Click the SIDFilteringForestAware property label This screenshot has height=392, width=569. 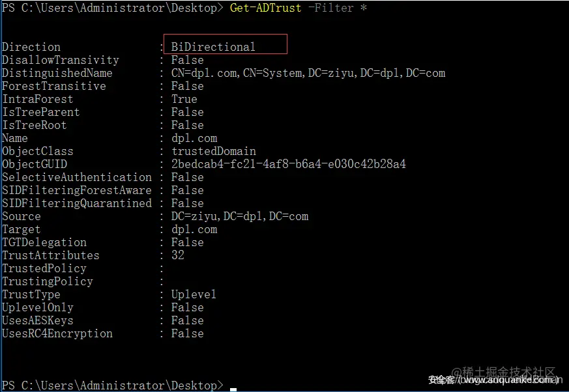pyautogui.click(x=77, y=190)
